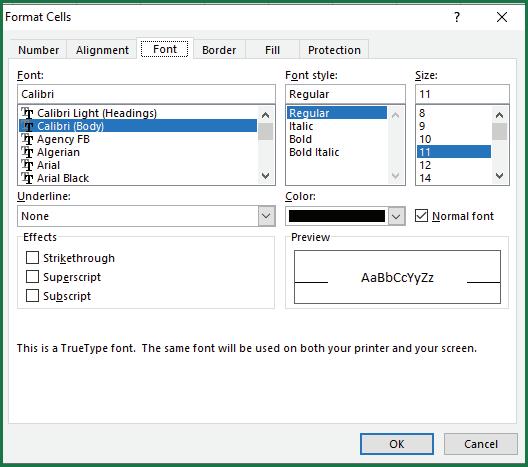
Task: Click TrueType icon next to Arial Black
Action: (27, 178)
